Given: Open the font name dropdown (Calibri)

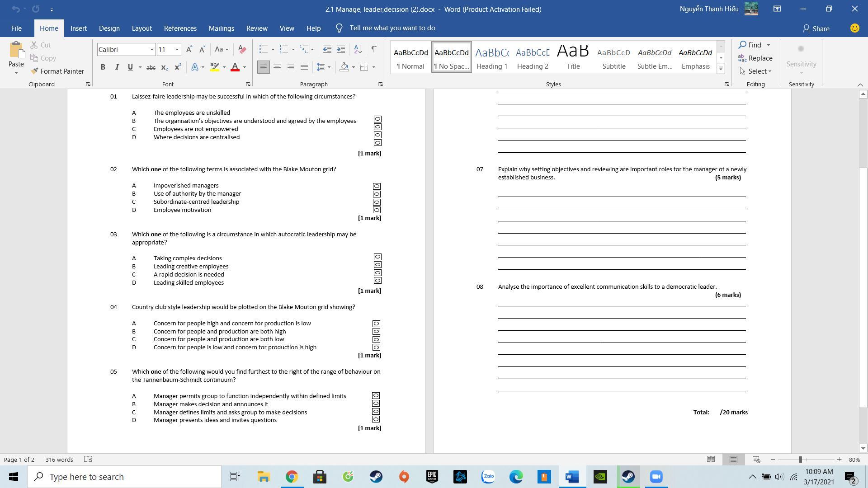Looking at the screenshot, I should pyautogui.click(x=152, y=49).
